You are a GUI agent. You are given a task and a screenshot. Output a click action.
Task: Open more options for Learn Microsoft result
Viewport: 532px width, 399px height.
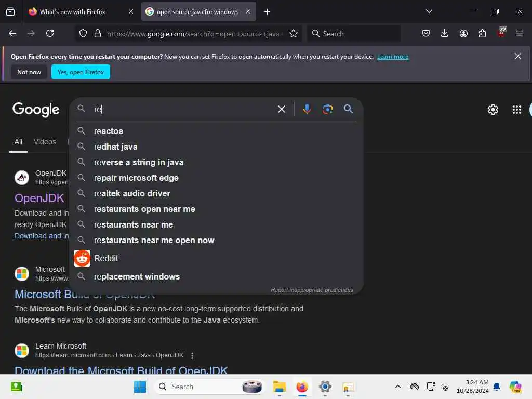point(192,355)
